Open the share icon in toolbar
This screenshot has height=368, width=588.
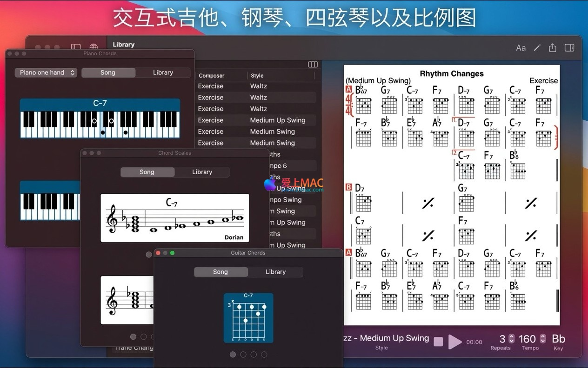[x=553, y=48]
